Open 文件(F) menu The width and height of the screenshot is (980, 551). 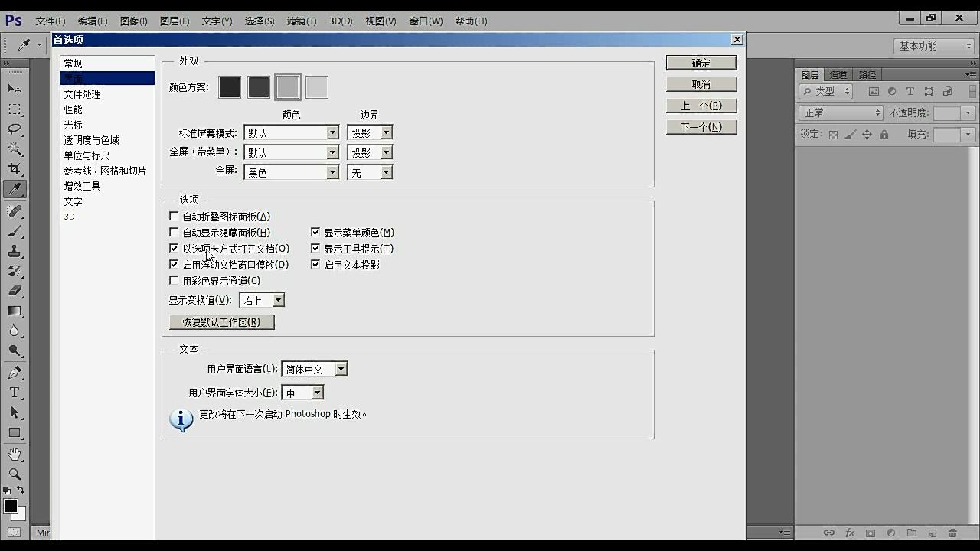pyautogui.click(x=51, y=21)
